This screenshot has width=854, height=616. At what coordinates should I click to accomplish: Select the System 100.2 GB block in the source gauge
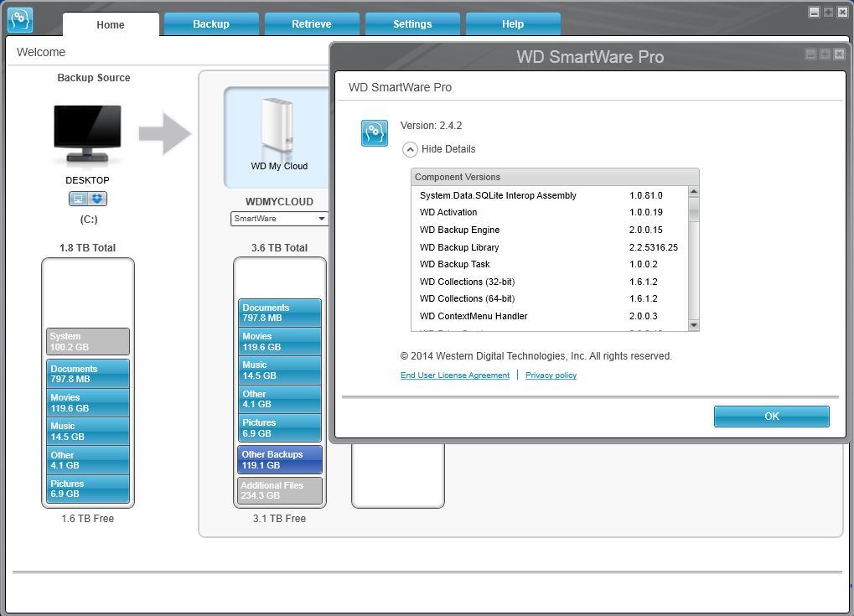88,341
